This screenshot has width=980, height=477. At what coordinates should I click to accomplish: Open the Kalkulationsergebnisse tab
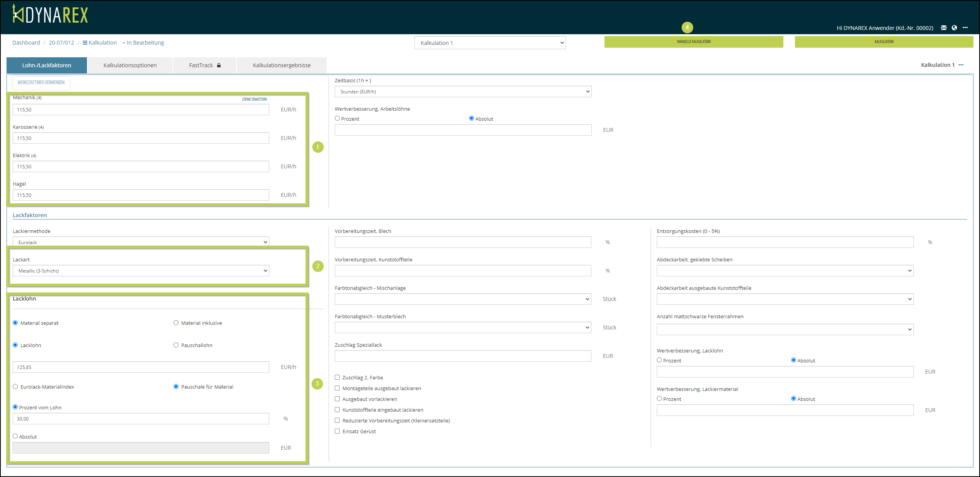point(282,65)
